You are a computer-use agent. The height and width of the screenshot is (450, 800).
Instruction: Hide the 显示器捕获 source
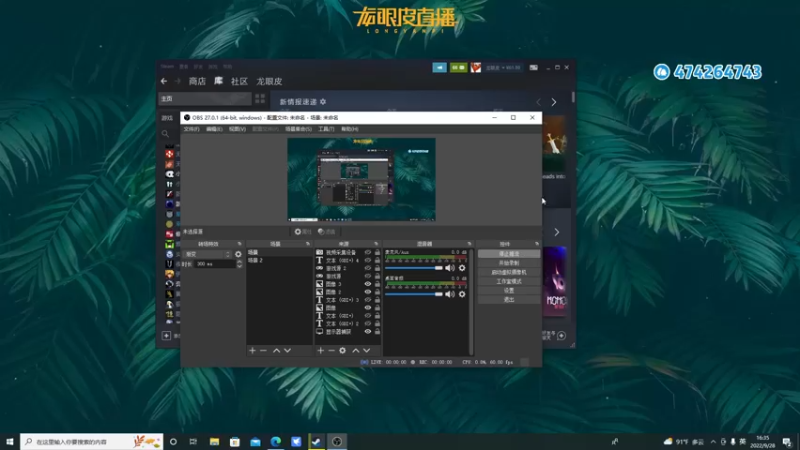(368, 332)
